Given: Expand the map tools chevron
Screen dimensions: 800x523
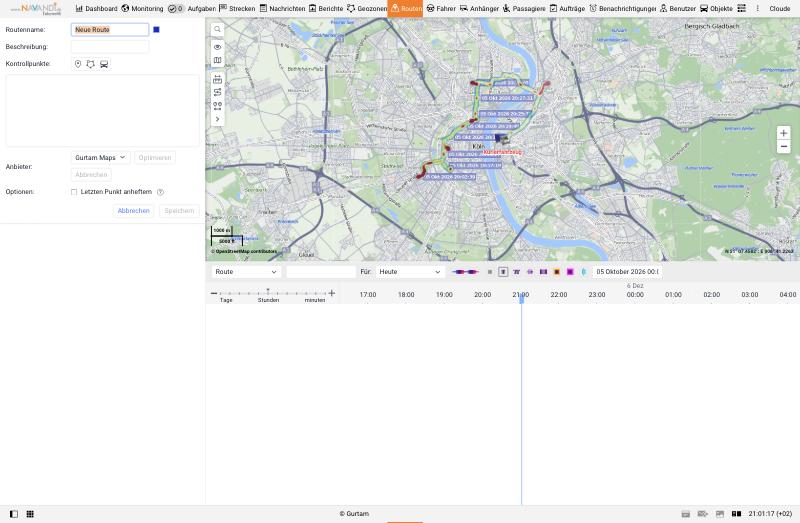Looking at the screenshot, I should coord(217,119).
